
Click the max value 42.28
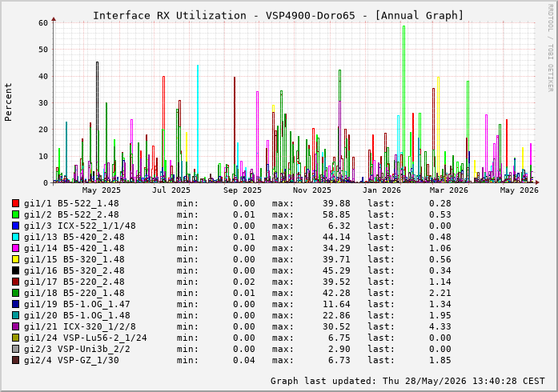tap(336, 293)
